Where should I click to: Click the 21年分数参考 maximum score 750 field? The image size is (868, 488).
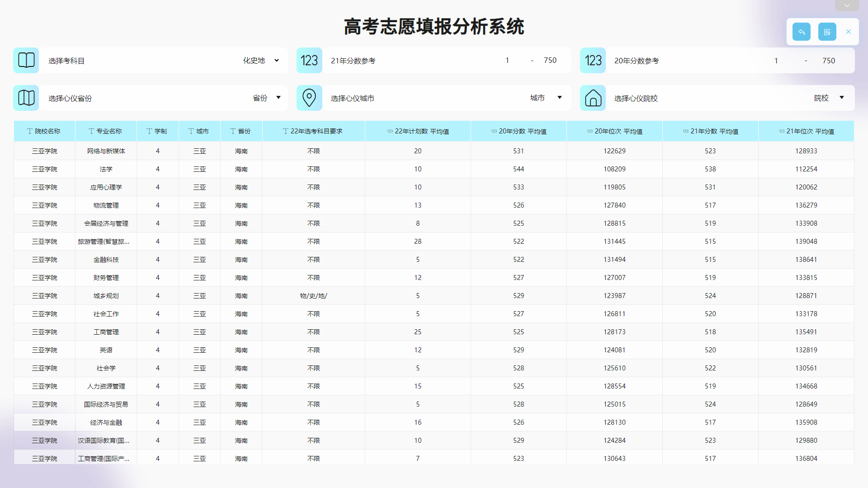point(550,60)
